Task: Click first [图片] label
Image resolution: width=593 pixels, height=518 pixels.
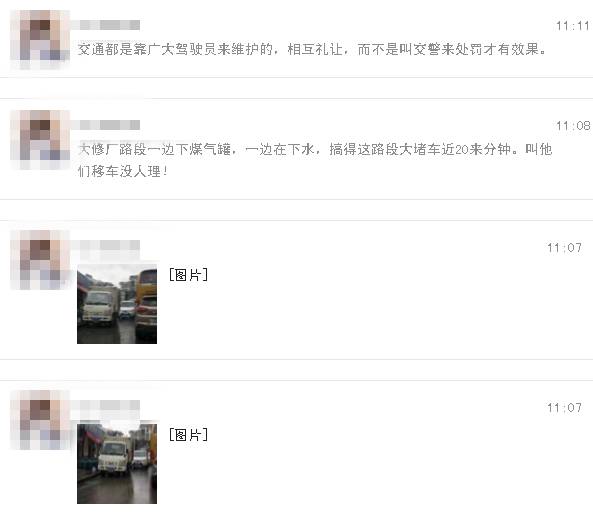Action: [188, 275]
